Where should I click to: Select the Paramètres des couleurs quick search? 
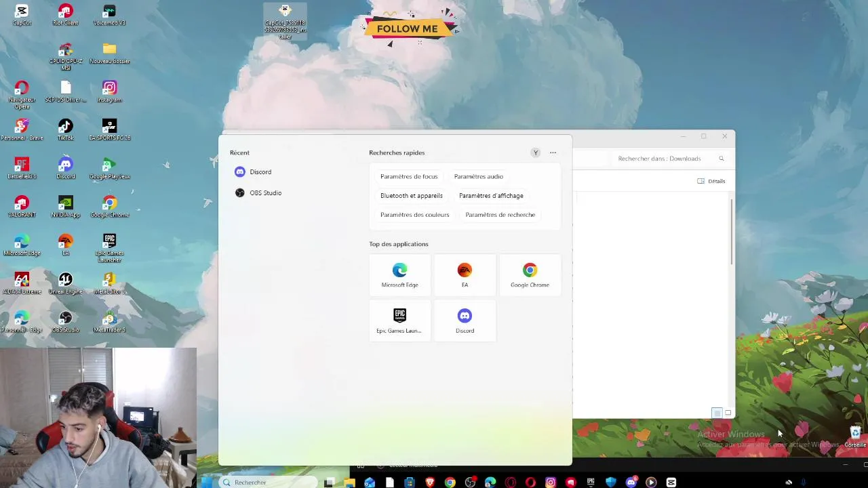415,215
